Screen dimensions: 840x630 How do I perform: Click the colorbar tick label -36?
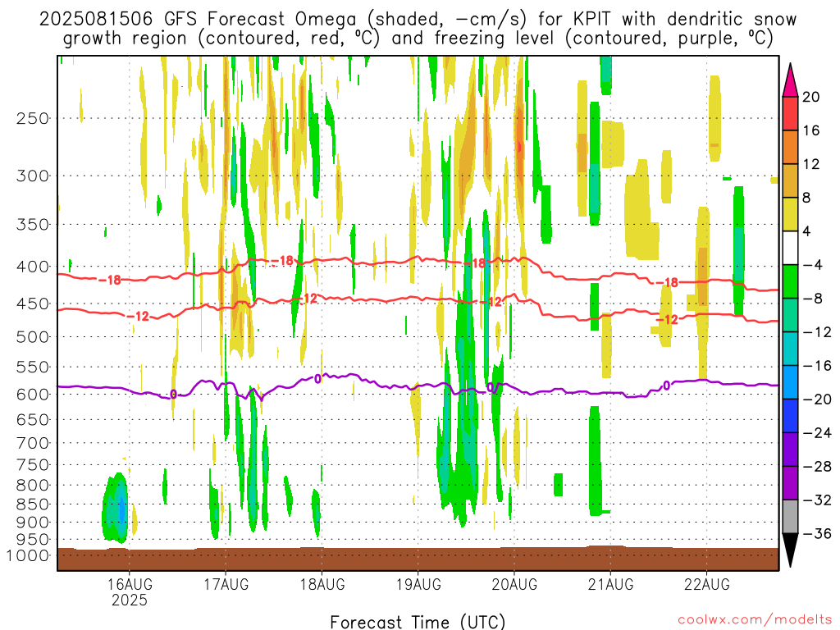[817, 533]
